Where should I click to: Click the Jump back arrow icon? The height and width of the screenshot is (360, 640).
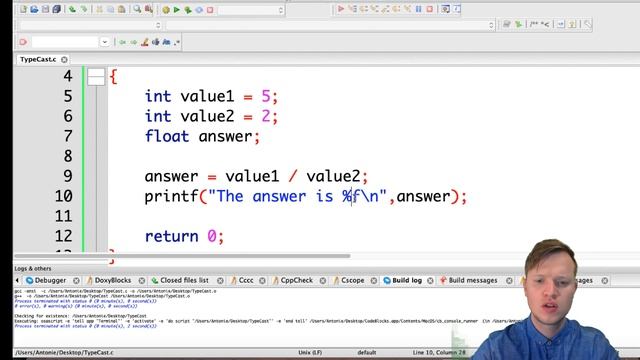pos(122,42)
